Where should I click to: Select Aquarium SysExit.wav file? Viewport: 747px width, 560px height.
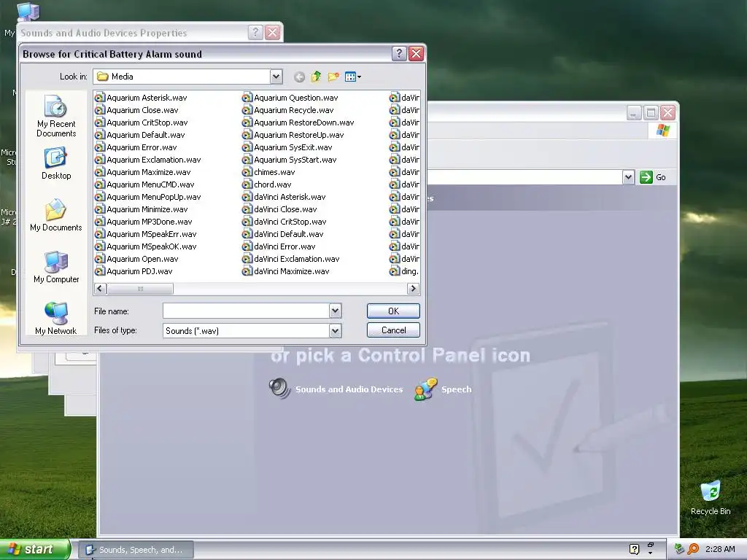pyautogui.click(x=287, y=147)
